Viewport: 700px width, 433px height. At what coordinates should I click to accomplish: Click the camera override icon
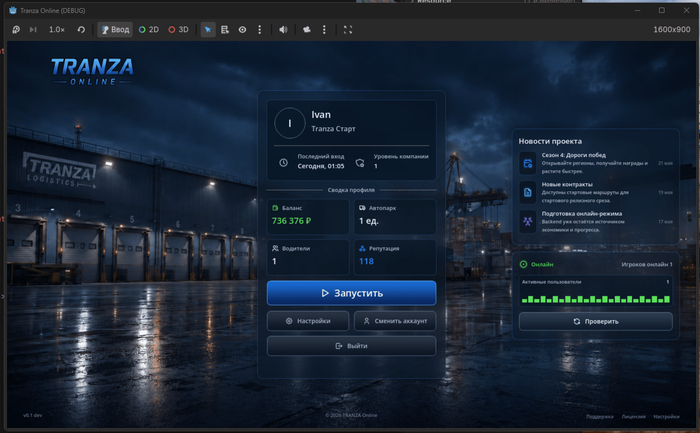click(x=307, y=29)
